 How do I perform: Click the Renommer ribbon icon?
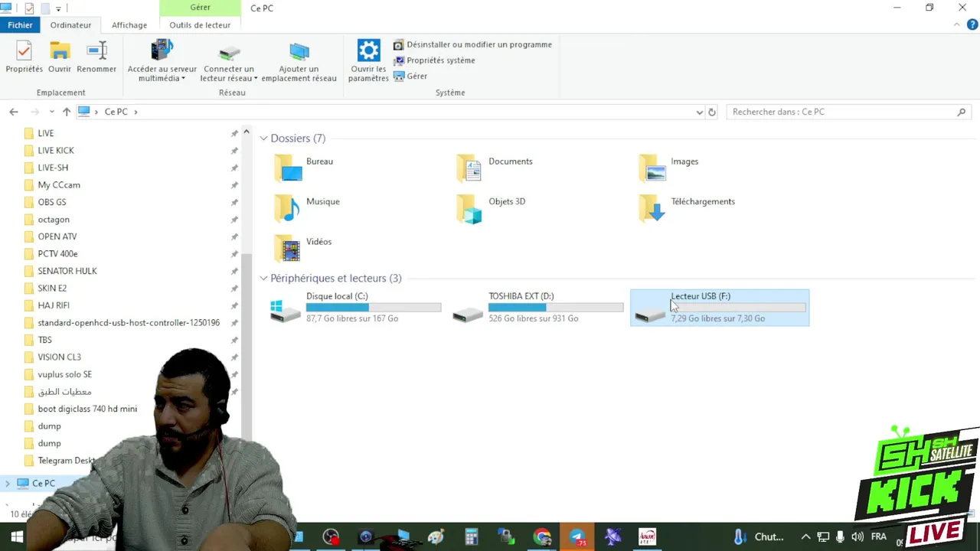[96, 52]
